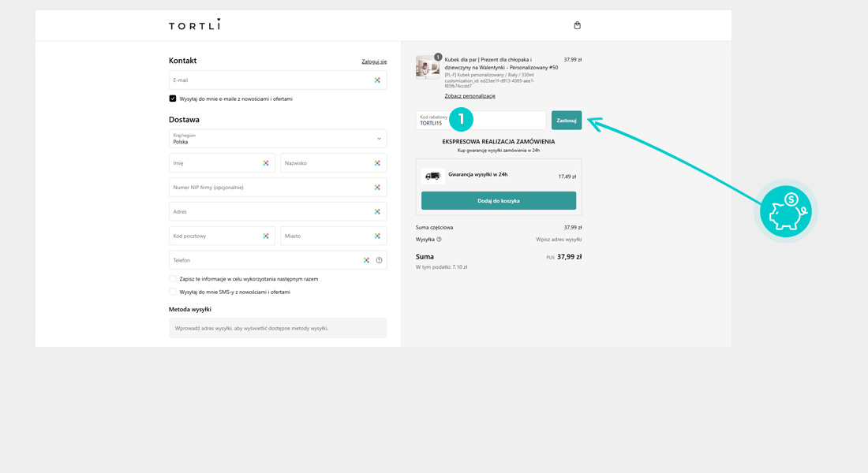Open the shopping bag cart icon
This screenshot has width=868, height=473.
click(577, 25)
